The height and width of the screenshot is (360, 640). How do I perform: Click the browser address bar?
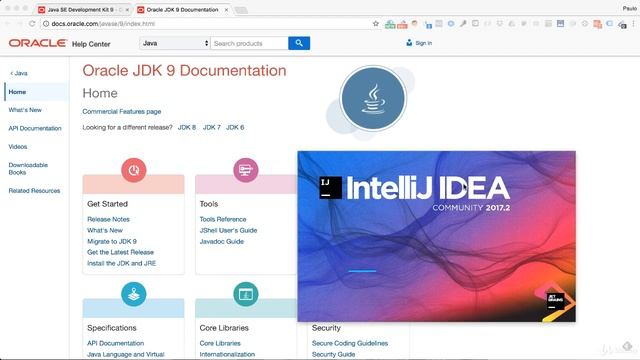pos(208,24)
